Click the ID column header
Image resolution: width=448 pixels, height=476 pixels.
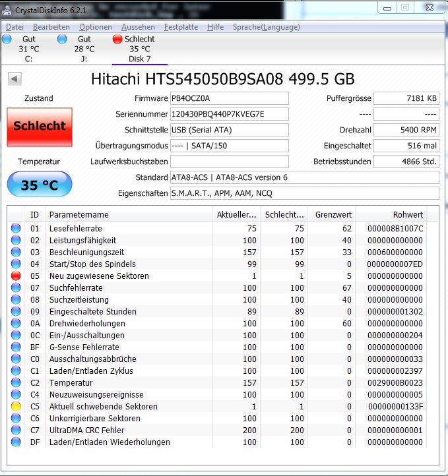(34, 215)
